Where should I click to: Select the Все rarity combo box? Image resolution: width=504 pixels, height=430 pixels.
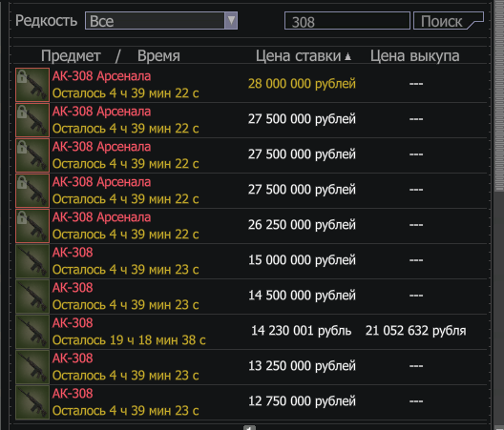click(x=161, y=21)
